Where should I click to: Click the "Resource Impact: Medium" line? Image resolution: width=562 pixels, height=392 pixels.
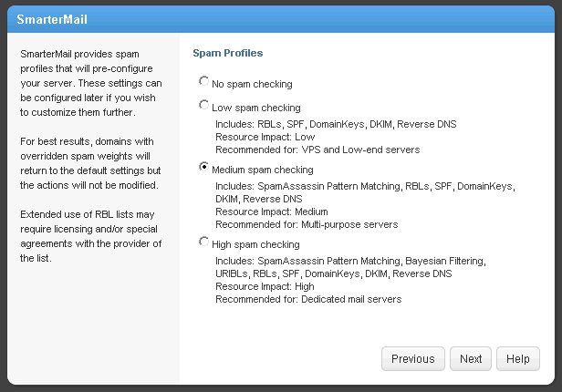[271, 211]
